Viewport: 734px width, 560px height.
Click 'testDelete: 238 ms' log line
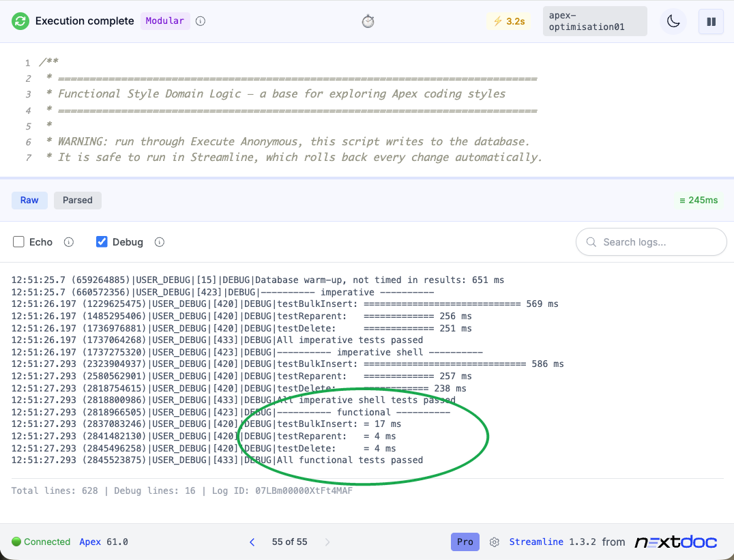(239, 388)
